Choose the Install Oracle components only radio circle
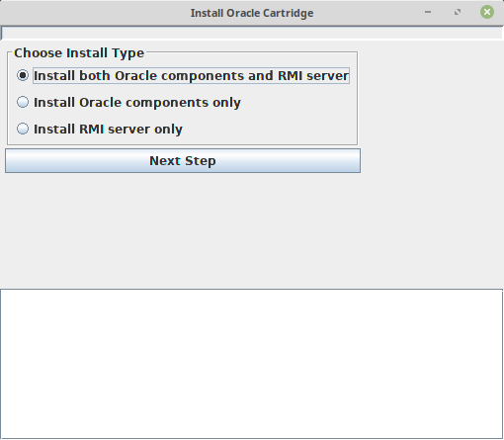The height and width of the screenshot is (440, 504). pos(23,102)
